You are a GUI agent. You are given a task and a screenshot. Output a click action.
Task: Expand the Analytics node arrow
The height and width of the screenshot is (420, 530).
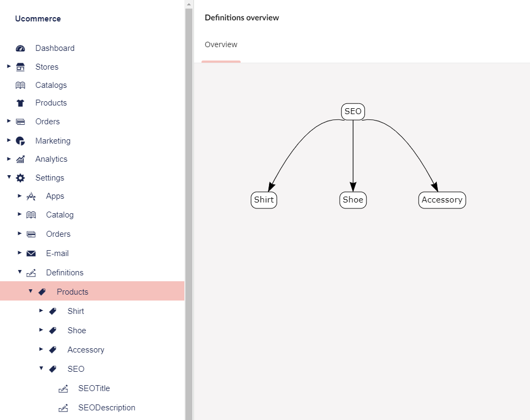click(x=9, y=159)
